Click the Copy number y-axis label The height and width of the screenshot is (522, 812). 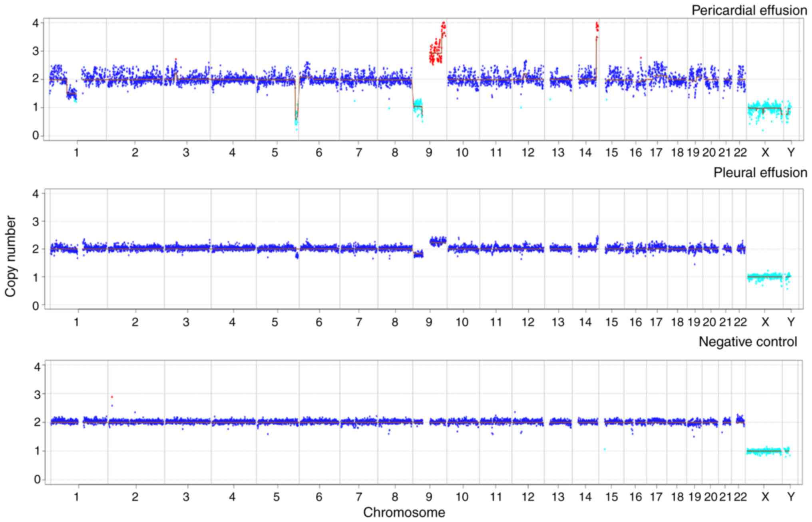coord(11,256)
